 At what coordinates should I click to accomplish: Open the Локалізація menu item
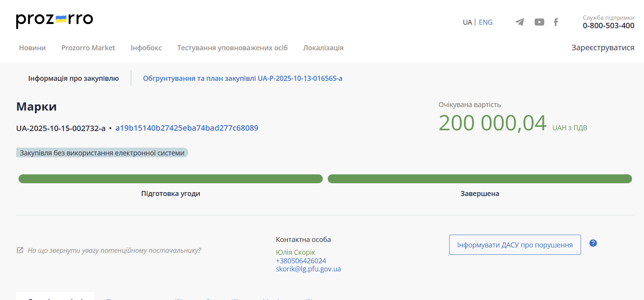point(323,48)
